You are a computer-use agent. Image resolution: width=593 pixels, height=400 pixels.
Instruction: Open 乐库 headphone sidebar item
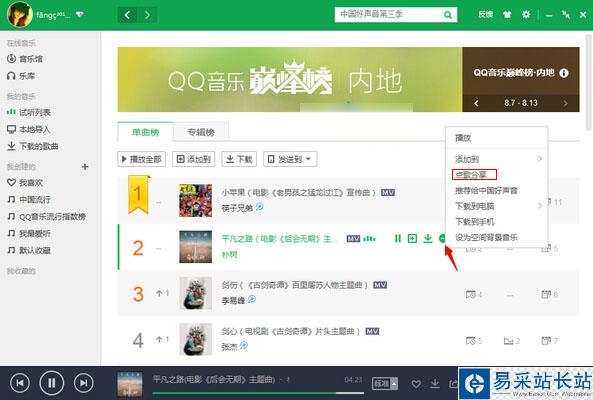pyautogui.click(x=21, y=76)
